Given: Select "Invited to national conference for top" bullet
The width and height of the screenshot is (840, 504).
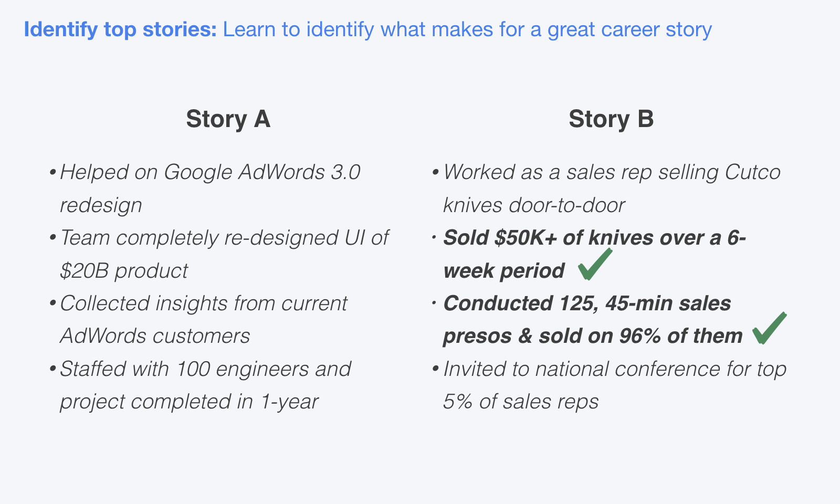Looking at the screenshot, I should pyautogui.click(x=615, y=369).
